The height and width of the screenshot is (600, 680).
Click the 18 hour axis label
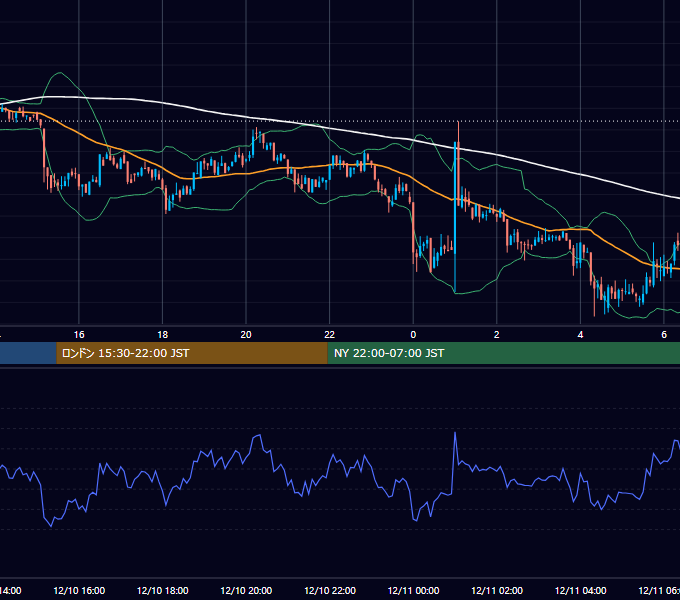pos(162,335)
